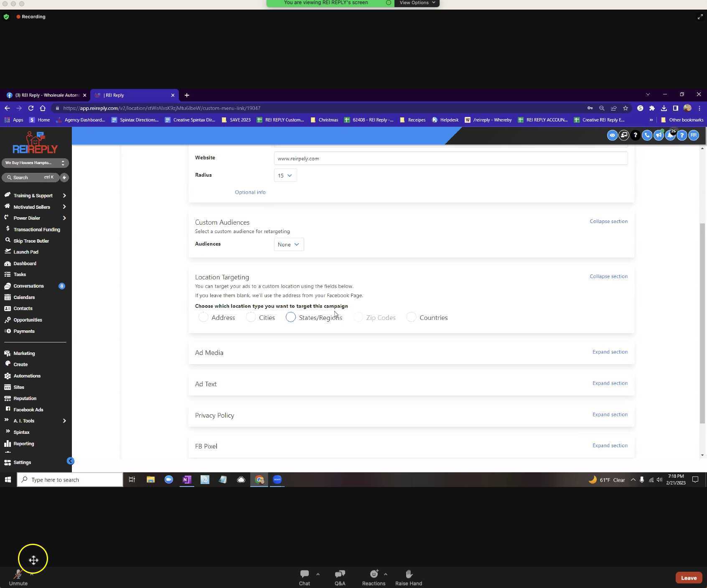Viewport: 707px width, 588px height.
Task: Open the Zoom Reactions icon
Action: point(374,577)
